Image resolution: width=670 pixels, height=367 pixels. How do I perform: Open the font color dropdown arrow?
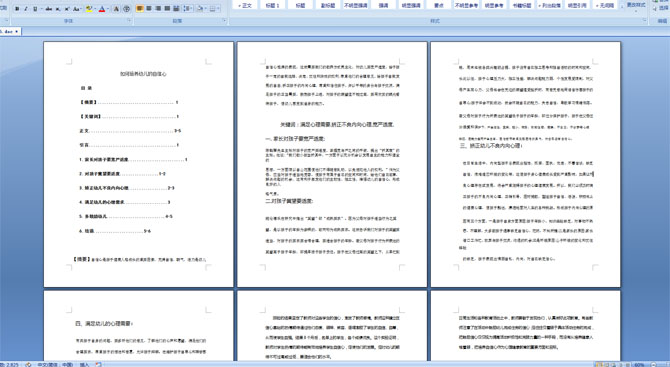click(x=108, y=9)
